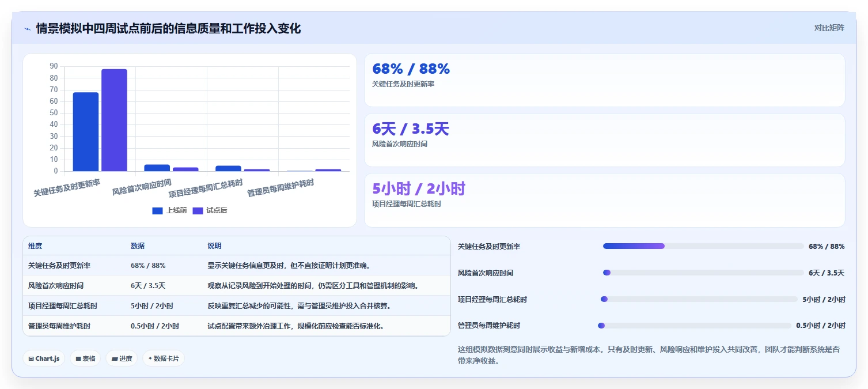Click table cell 项目经理每周汇总耗时
Screen dimensions: 868x389
pos(63,306)
